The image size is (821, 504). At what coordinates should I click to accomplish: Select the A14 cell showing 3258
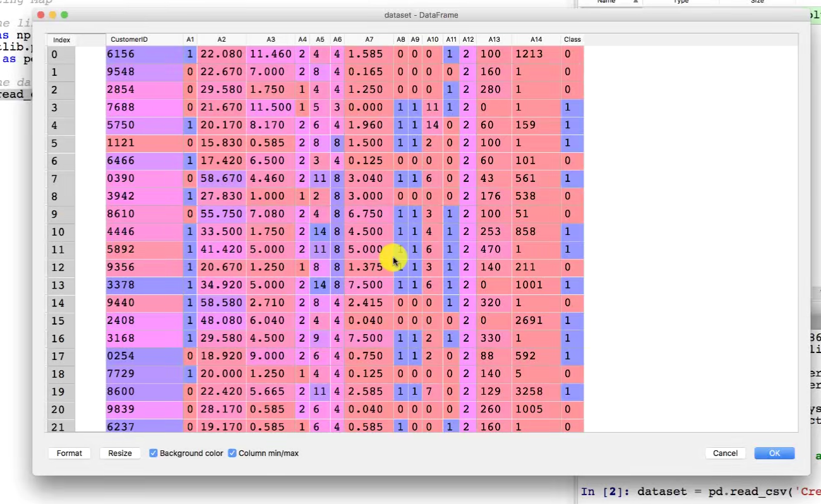click(x=536, y=392)
